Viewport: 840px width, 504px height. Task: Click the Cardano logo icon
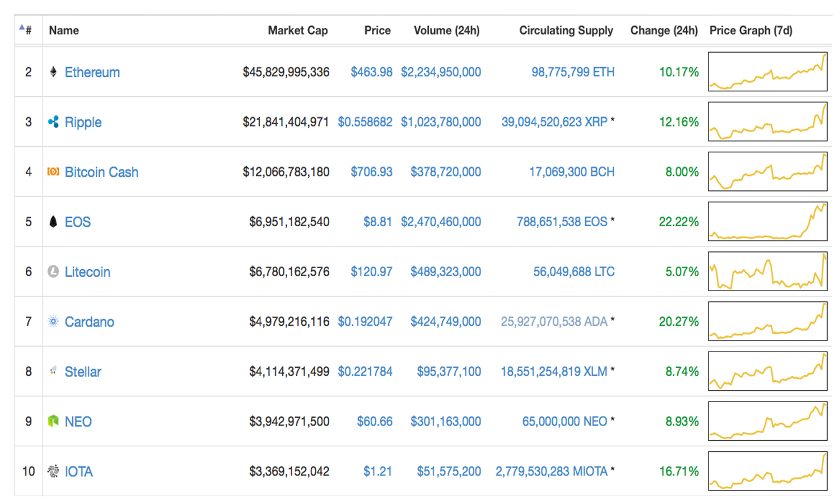point(53,321)
